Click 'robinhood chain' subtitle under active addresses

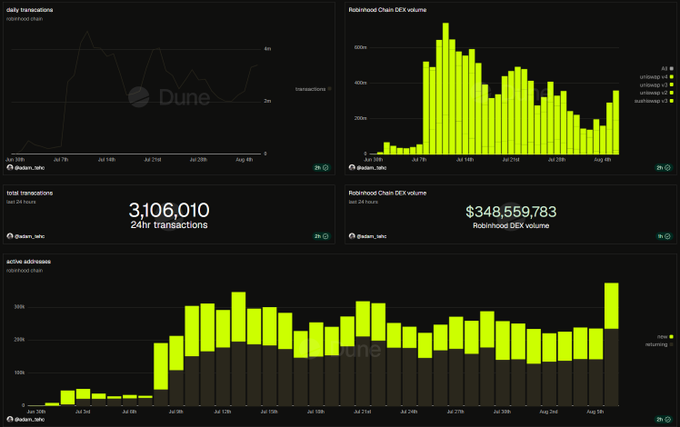pyautogui.click(x=24, y=271)
